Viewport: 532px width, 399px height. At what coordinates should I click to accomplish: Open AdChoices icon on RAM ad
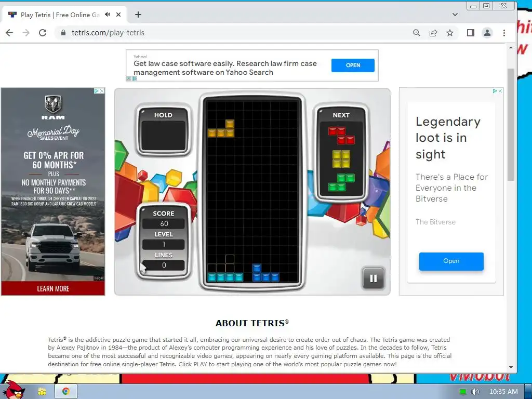(x=96, y=91)
